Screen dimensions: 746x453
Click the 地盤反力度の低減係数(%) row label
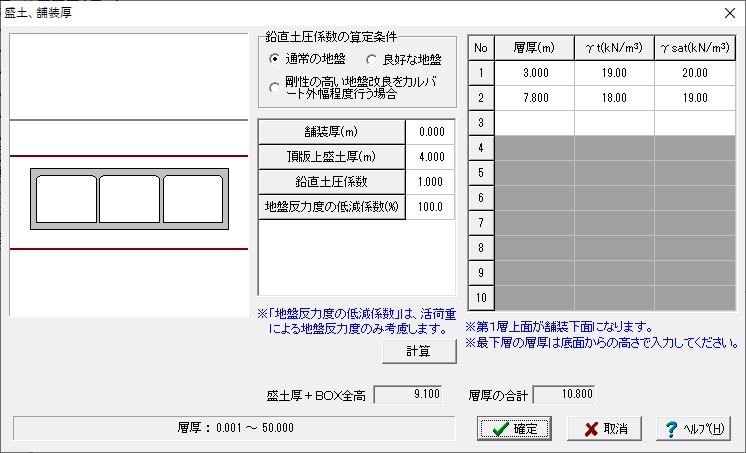click(x=332, y=207)
